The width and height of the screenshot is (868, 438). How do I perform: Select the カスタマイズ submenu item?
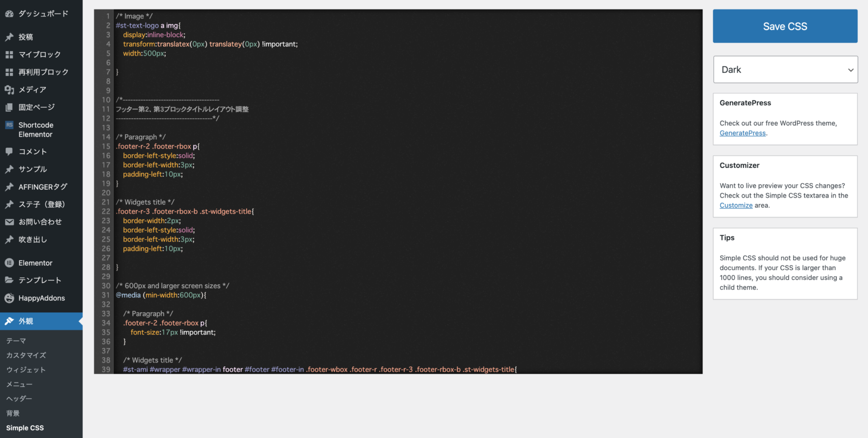26,355
